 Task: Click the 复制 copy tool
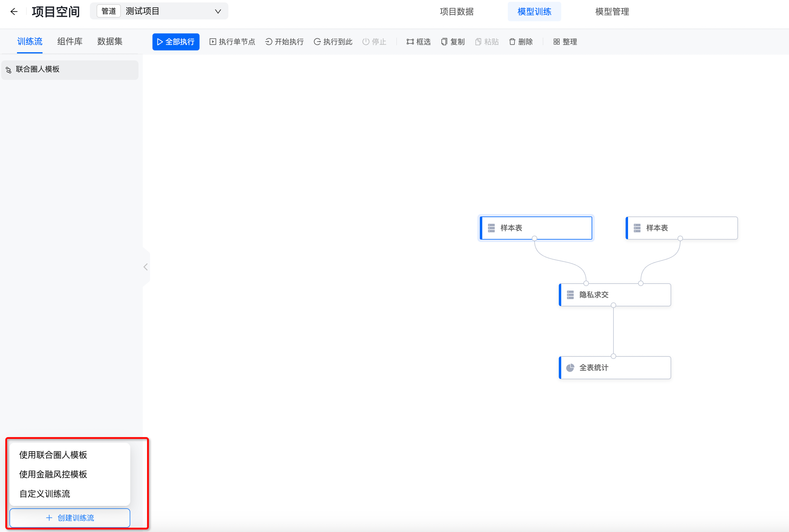(x=453, y=42)
